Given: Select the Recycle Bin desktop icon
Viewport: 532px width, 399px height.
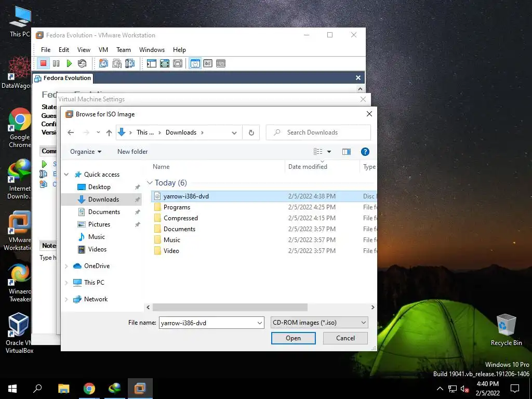Looking at the screenshot, I should click(506, 330).
